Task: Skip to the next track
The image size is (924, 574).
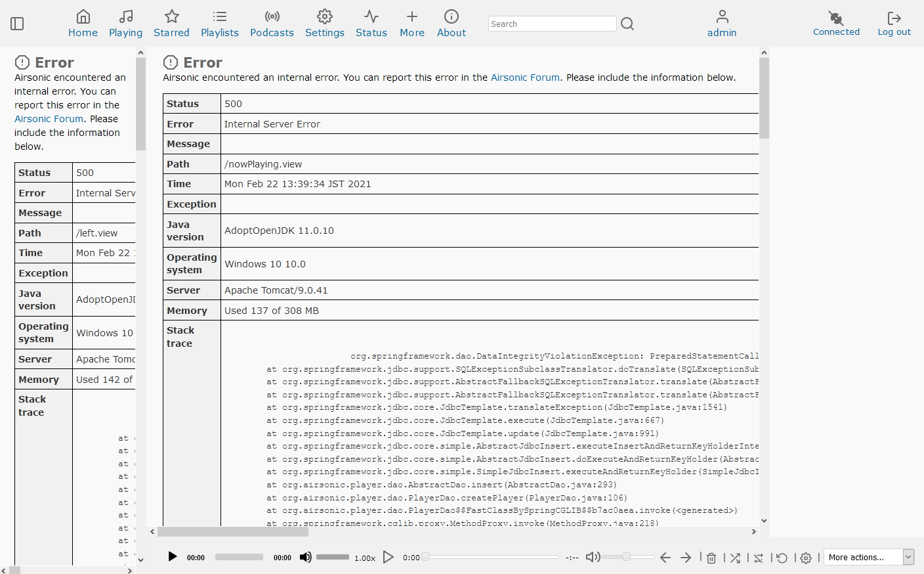Action: point(686,557)
